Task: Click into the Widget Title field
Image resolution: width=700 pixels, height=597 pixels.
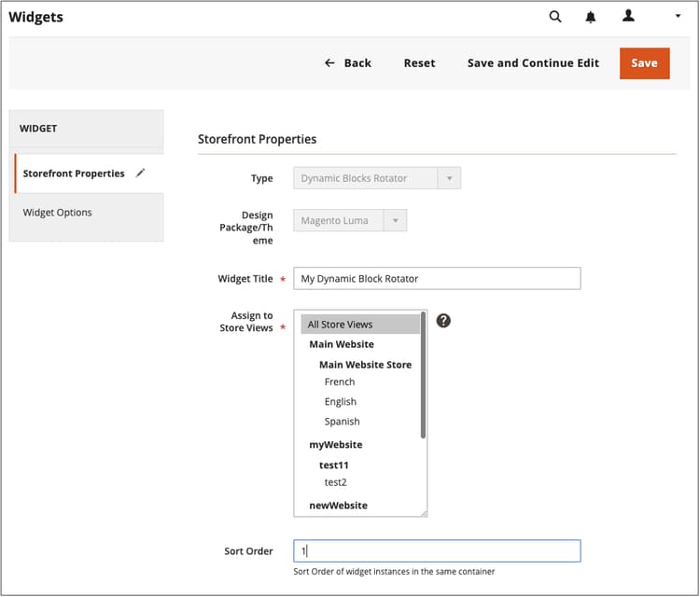Action: (437, 279)
